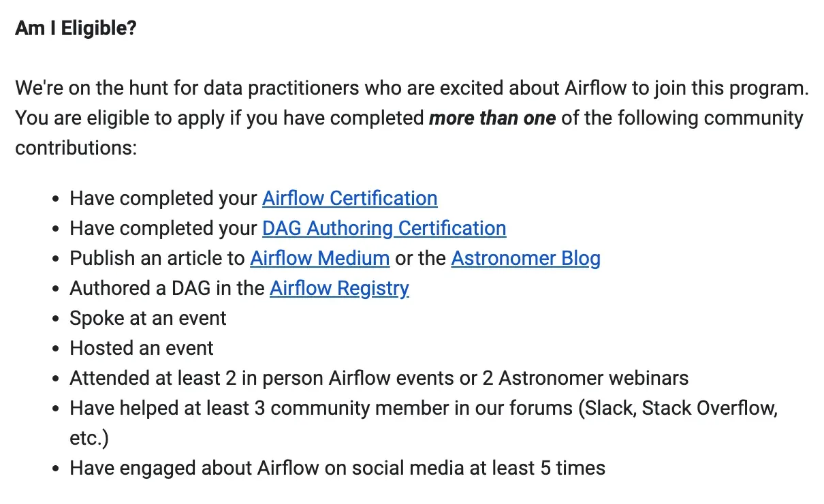Screen dimensions: 824x504
Task: Visit the Astronomer Blog link
Action: click(x=525, y=258)
